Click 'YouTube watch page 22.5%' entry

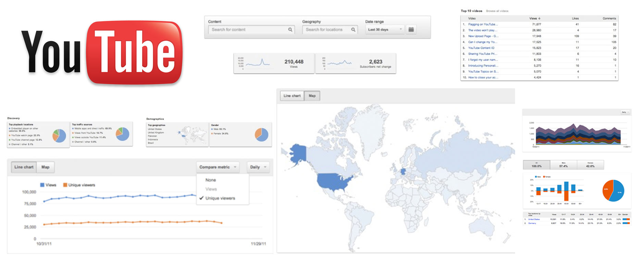coord(24,135)
